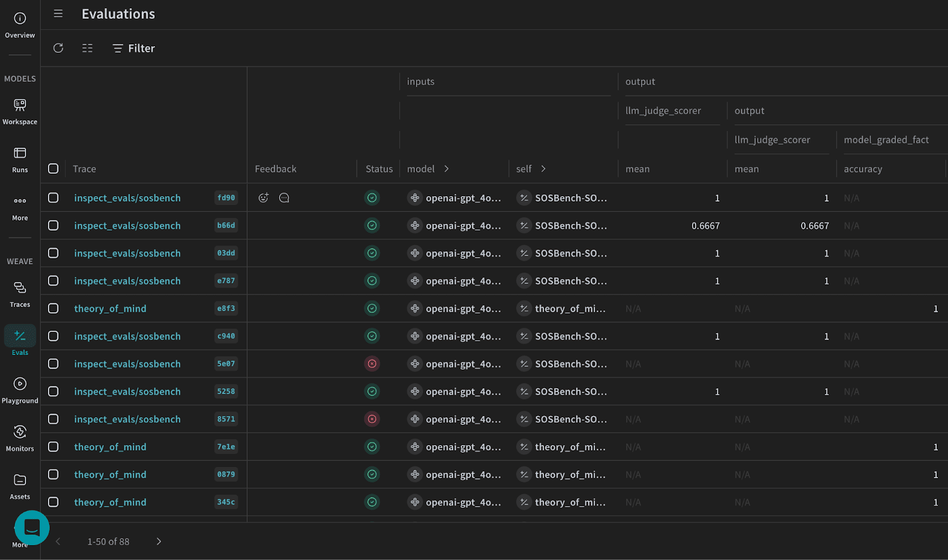Add emoji reaction on fd90 row
948x560 pixels.
(x=264, y=198)
